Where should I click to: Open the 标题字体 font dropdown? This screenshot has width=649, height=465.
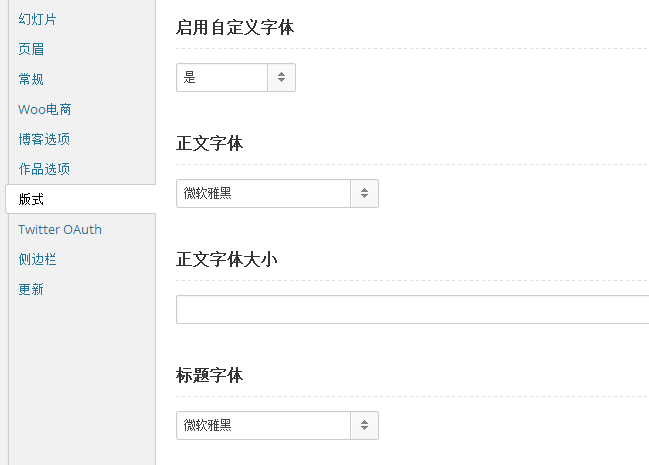277,425
